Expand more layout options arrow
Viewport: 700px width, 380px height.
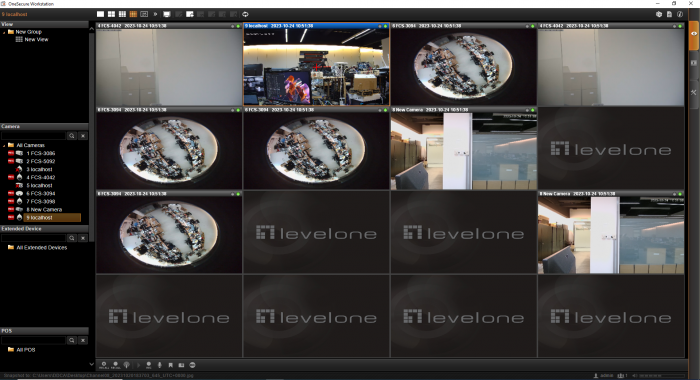click(x=155, y=14)
